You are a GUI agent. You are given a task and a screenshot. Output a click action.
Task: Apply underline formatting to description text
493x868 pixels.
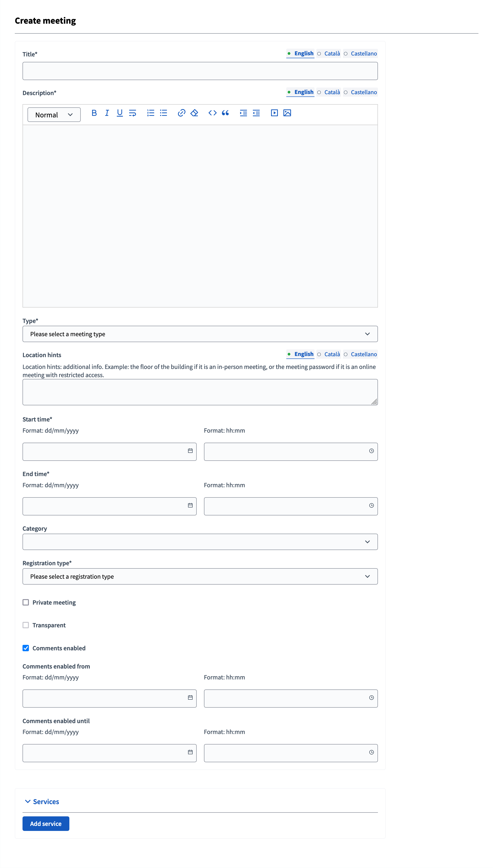point(120,113)
